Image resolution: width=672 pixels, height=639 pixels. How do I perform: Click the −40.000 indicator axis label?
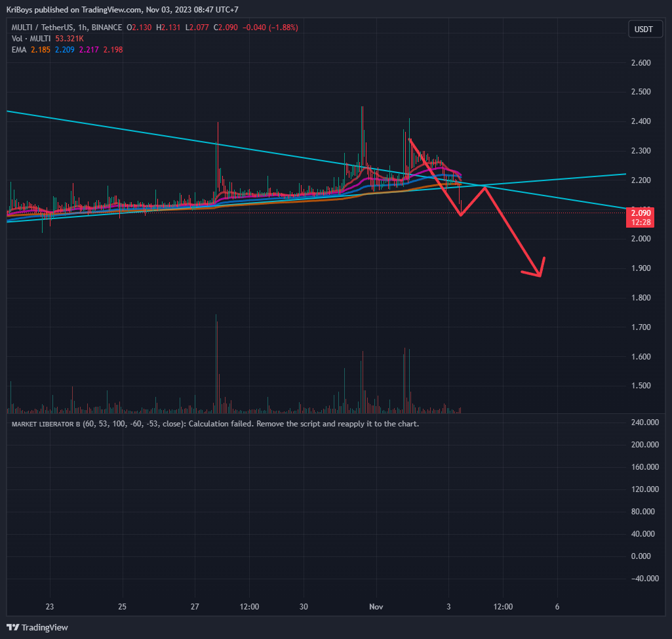coord(645,579)
